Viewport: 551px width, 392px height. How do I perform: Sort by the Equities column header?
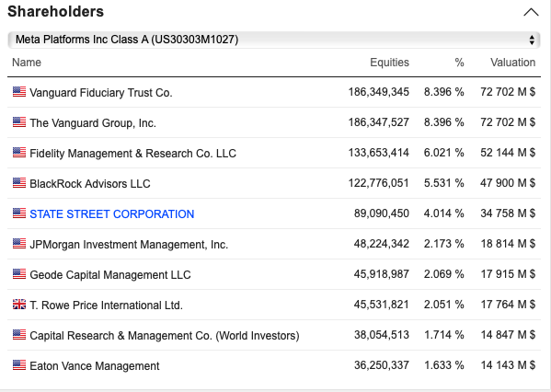389,63
